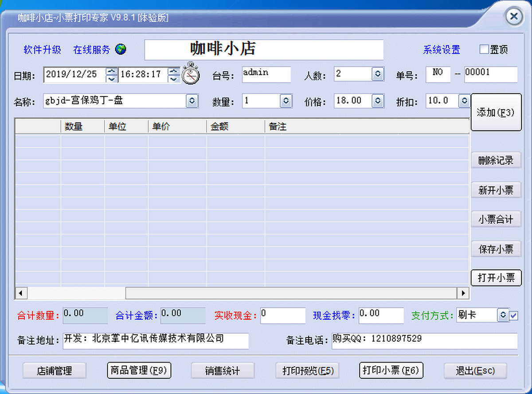Click the 添加(F3) button

[496, 112]
